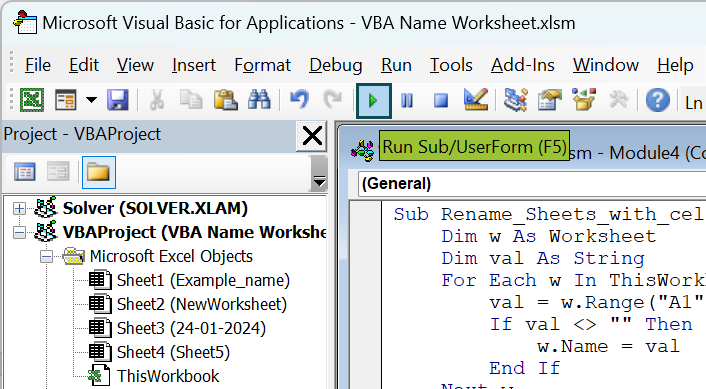Select Sheet1 (Example_name) in project tree
Viewport: 706px width, 389px height.
click(203, 280)
